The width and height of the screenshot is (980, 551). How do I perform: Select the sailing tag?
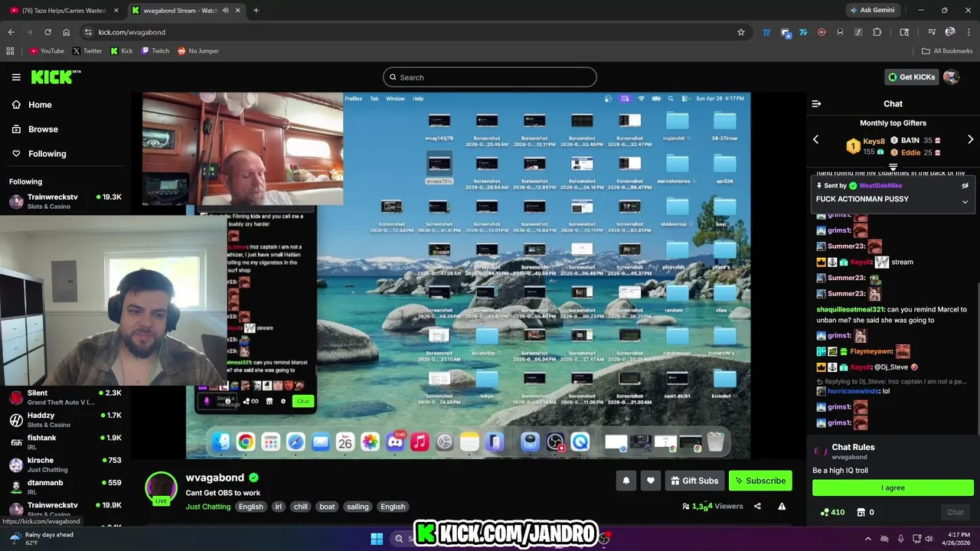358,507
